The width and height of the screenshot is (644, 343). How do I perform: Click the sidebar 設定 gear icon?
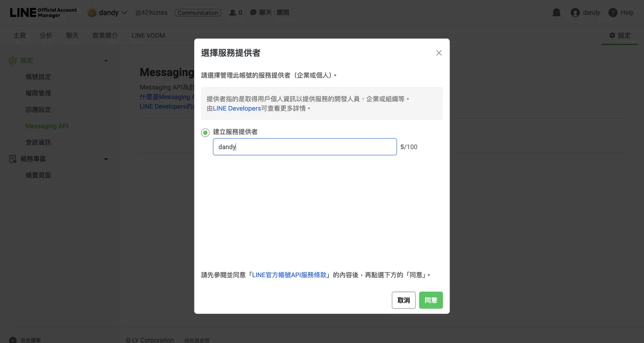(13, 60)
